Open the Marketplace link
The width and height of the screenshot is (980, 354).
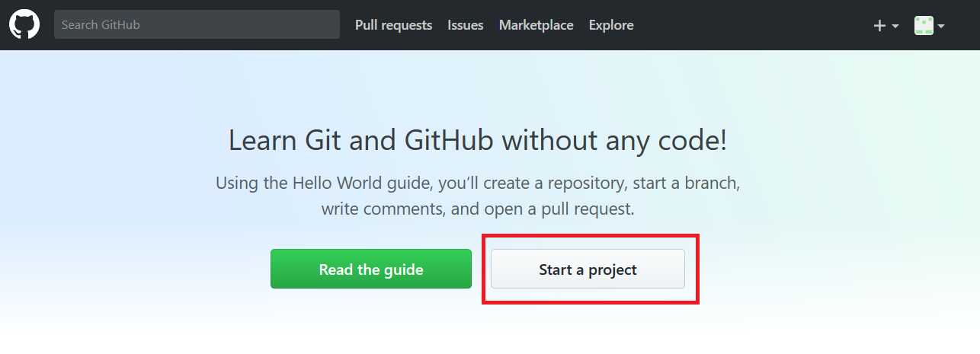tap(536, 25)
